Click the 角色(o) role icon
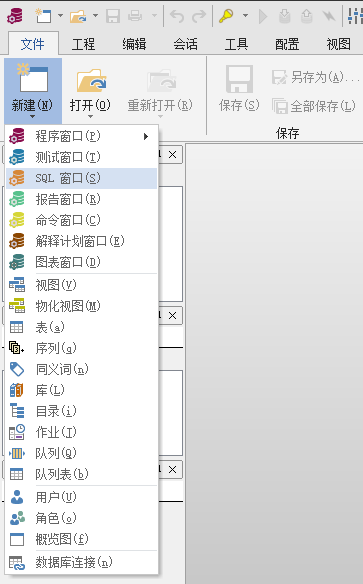363x584 pixels. tap(17, 518)
